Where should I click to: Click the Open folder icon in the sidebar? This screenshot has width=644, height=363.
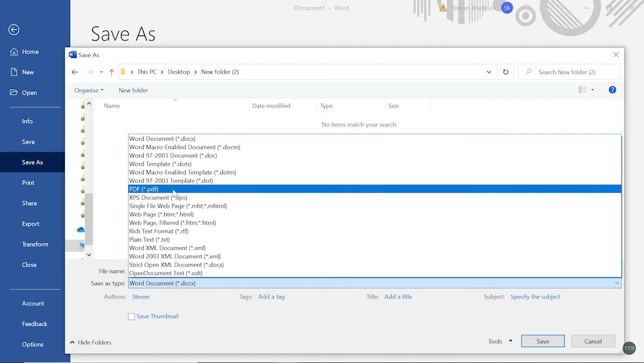coord(14,92)
